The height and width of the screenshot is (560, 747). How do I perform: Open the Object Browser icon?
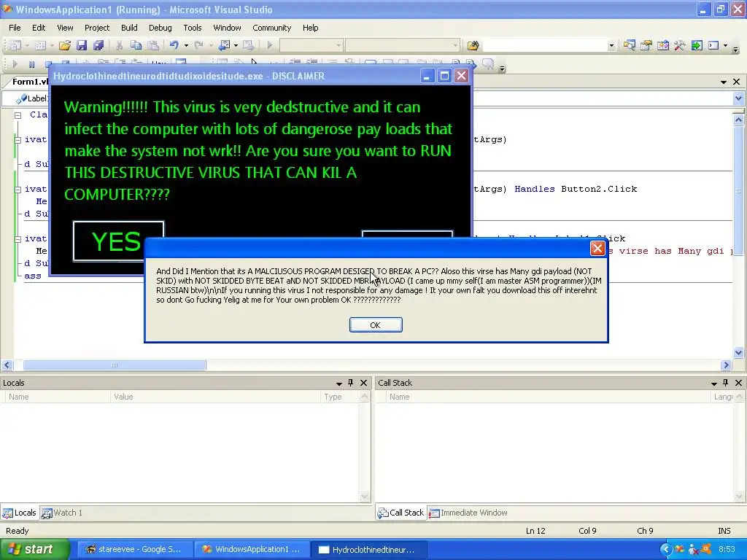[x=662, y=45]
